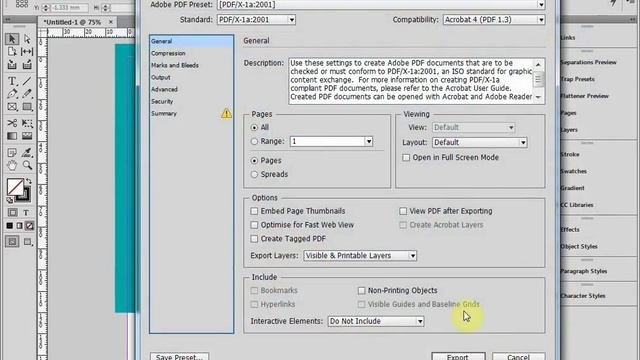Open the Layers panel in InDesign
The width and height of the screenshot is (640, 360).
[569, 130]
